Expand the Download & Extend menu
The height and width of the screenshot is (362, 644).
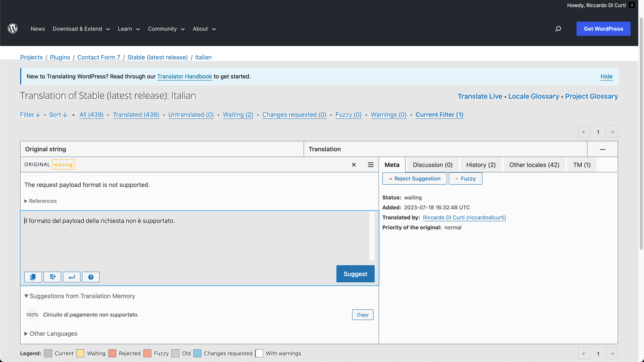pos(81,29)
